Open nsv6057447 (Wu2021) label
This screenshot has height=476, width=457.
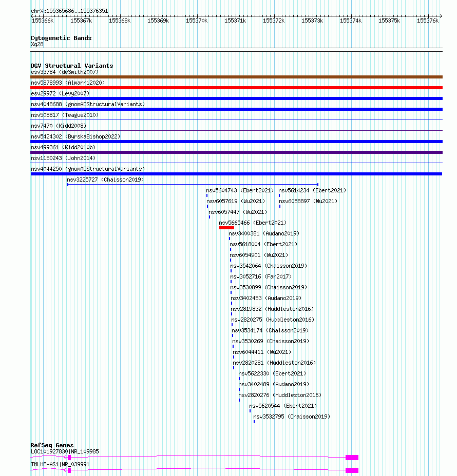(x=238, y=212)
